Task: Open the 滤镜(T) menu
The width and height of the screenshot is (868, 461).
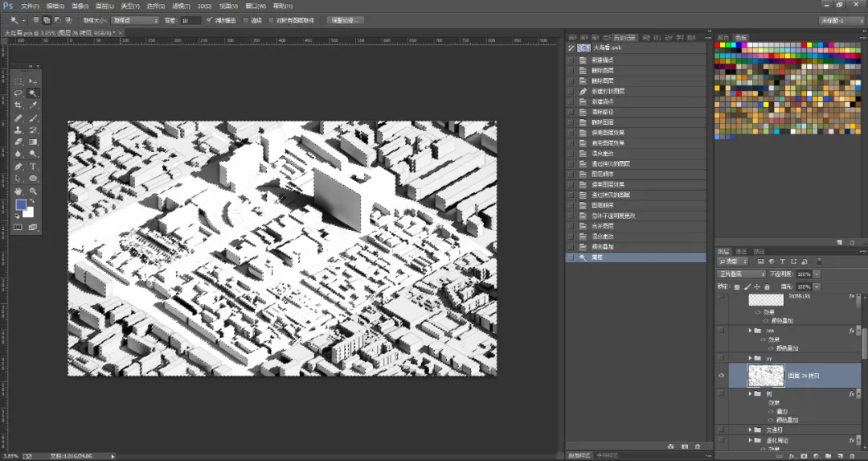Action: pos(181,6)
